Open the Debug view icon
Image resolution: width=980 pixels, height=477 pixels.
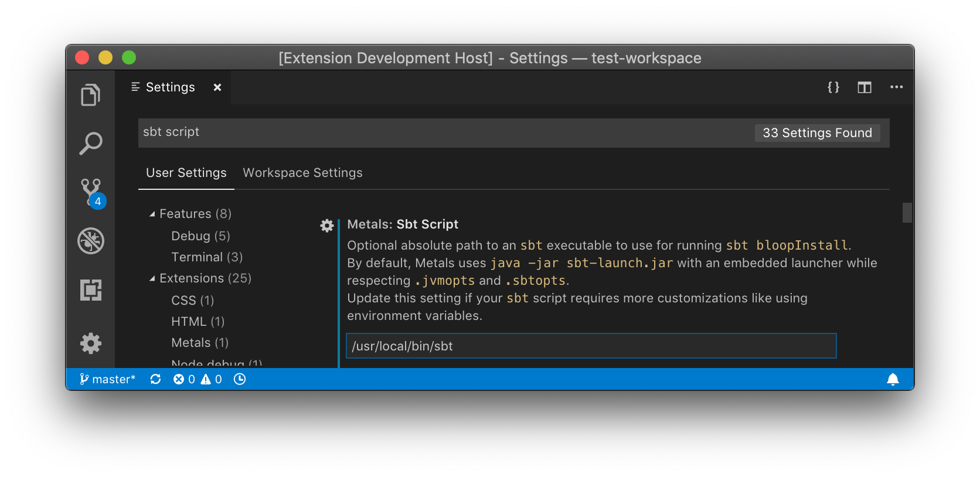[x=91, y=241]
